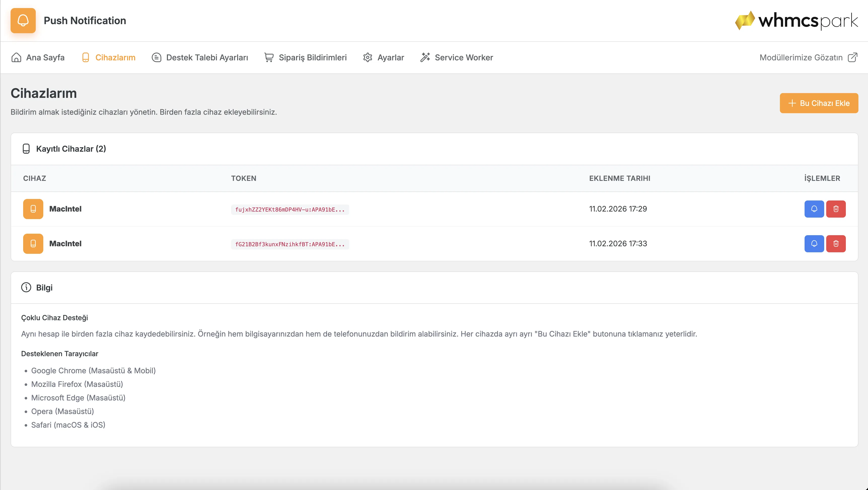
Task: Click Google Chrome (Masaüstü & Mobil) list item
Action: [x=93, y=371]
